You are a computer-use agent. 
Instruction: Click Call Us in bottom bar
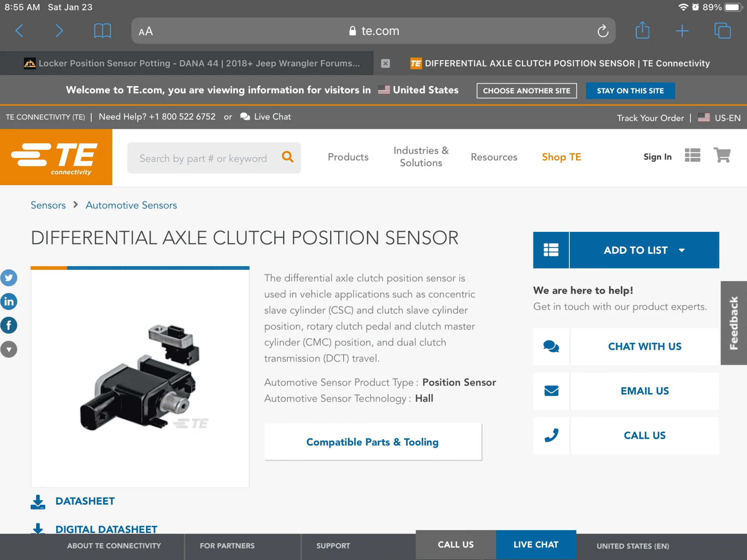coord(456,545)
